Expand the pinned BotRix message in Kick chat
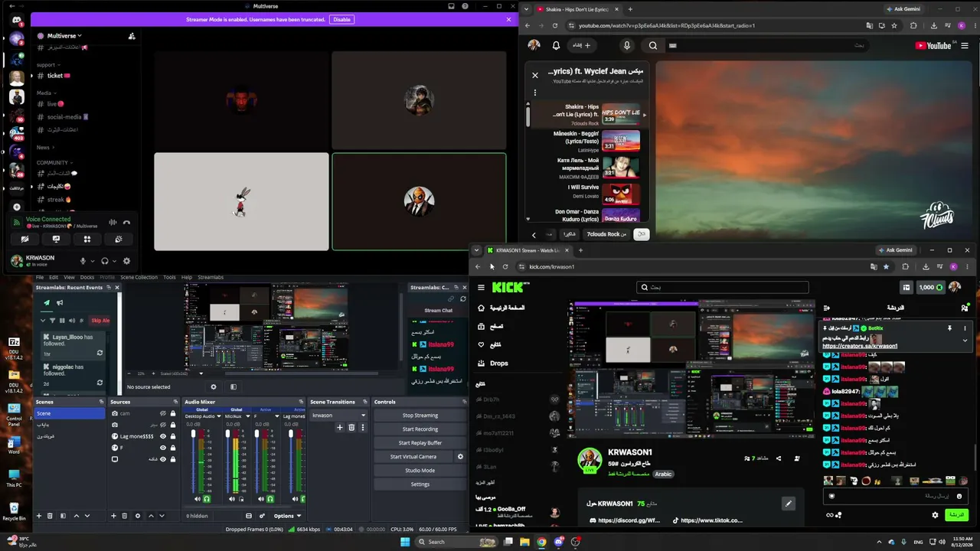The height and width of the screenshot is (551, 980). click(x=965, y=340)
